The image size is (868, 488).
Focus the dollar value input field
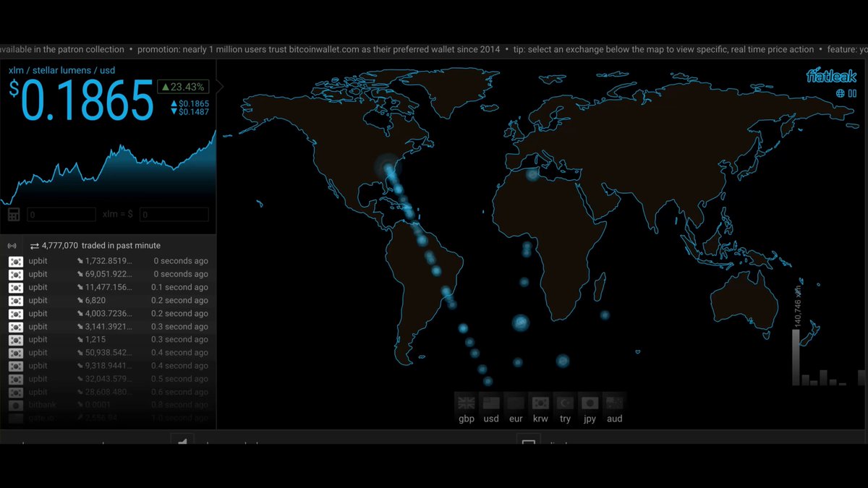174,215
